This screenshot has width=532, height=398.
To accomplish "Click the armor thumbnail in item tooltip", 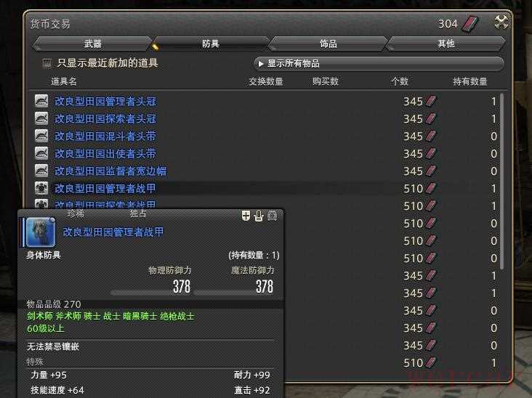I will pyautogui.click(x=40, y=232).
